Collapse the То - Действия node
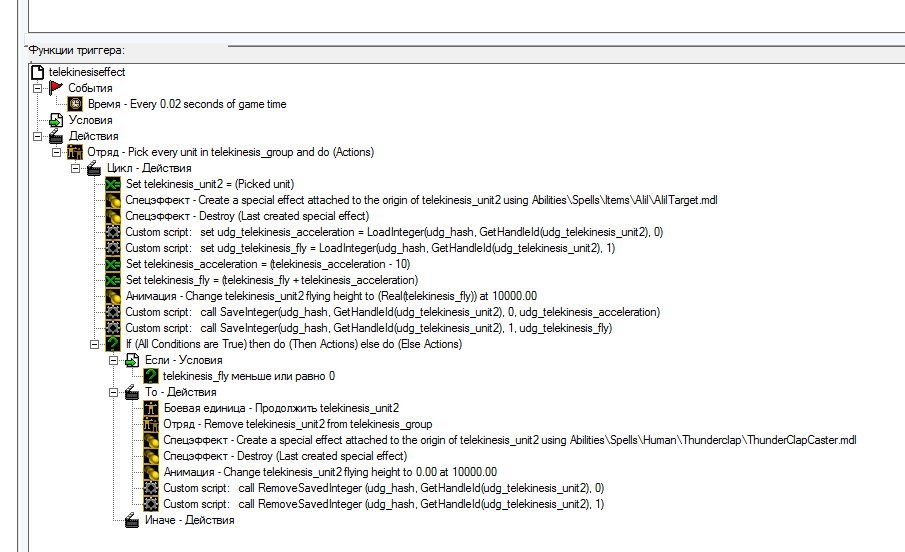Screen dimensions: 905x552 [114, 392]
